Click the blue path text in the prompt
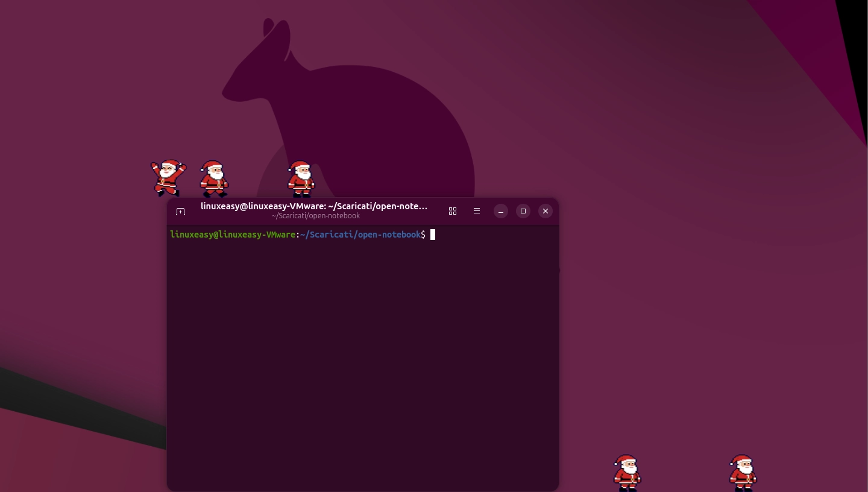The height and width of the screenshot is (492, 868). (360, 235)
